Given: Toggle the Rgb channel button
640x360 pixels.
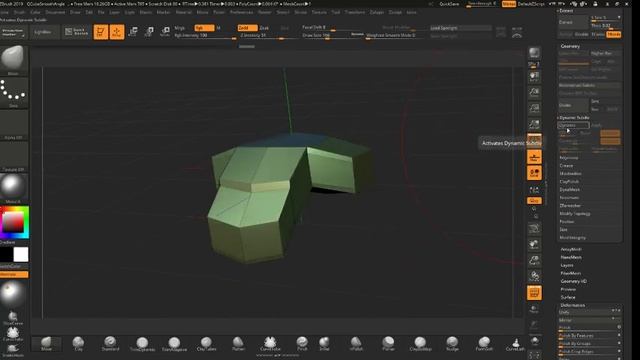Looking at the screenshot, I should point(204,28).
